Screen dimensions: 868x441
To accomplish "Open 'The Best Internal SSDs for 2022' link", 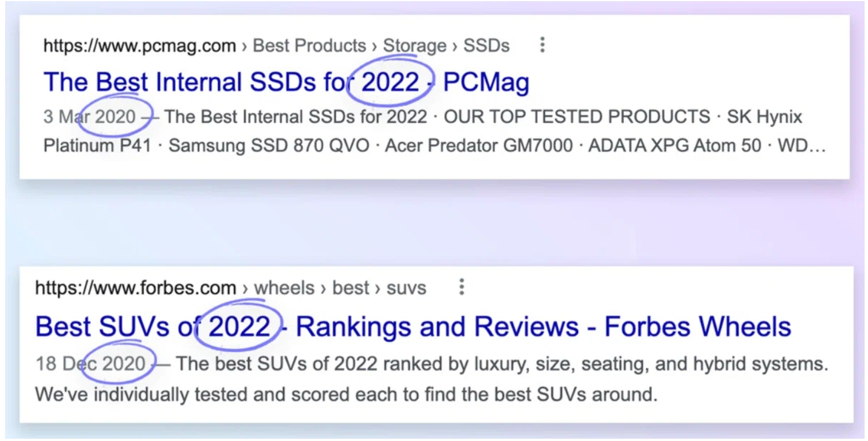I will pyautogui.click(x=286, y=82).
